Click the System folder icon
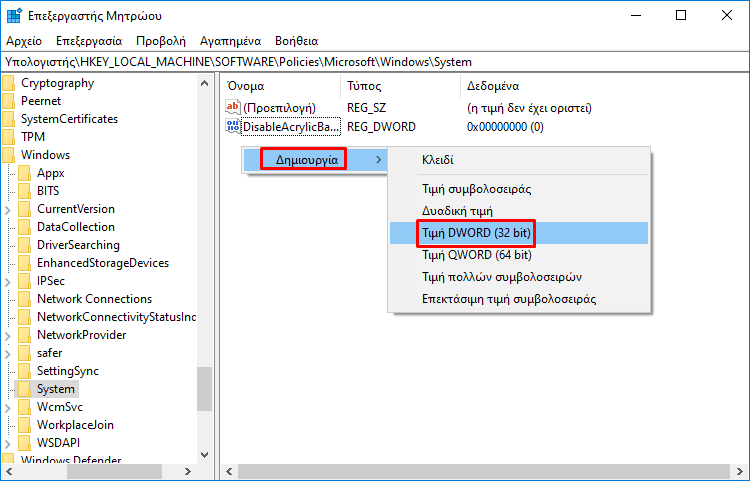Viewport: 750px width, 481px height. [x=24, y=389]
